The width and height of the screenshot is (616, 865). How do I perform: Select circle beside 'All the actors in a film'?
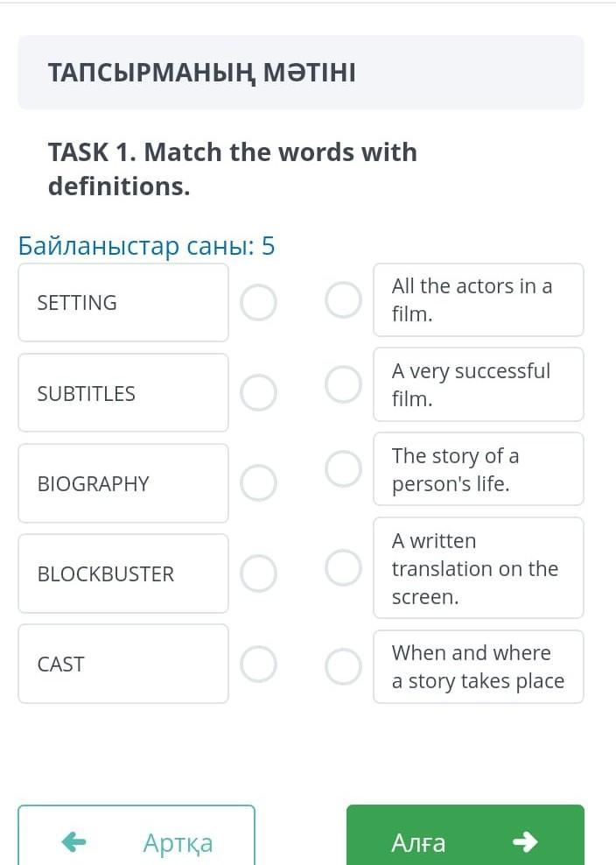pos(343,300)
